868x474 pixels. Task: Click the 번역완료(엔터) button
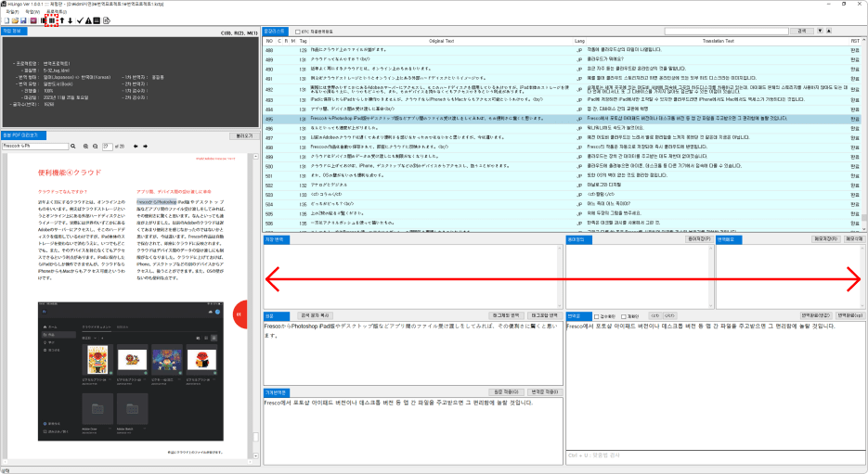coord(817,315)
